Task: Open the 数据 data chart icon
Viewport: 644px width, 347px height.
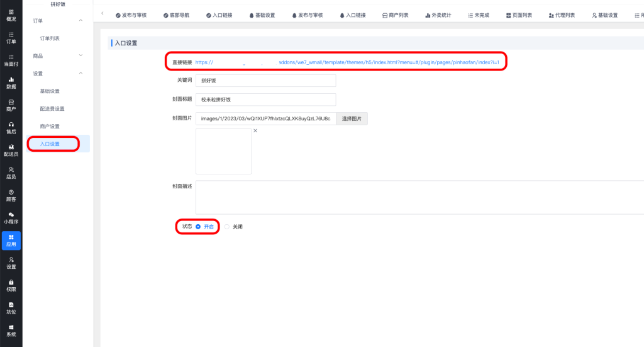Action: click(11, 82)
